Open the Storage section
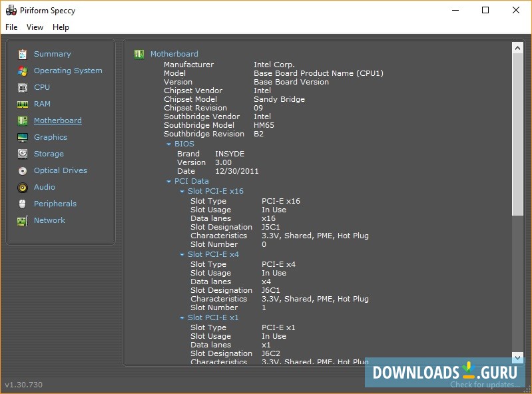 click(49, 154)
